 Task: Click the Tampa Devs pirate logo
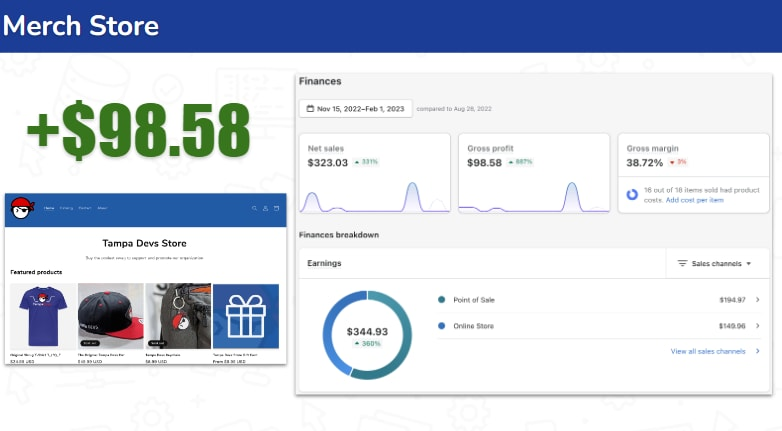tap(22, 208)
